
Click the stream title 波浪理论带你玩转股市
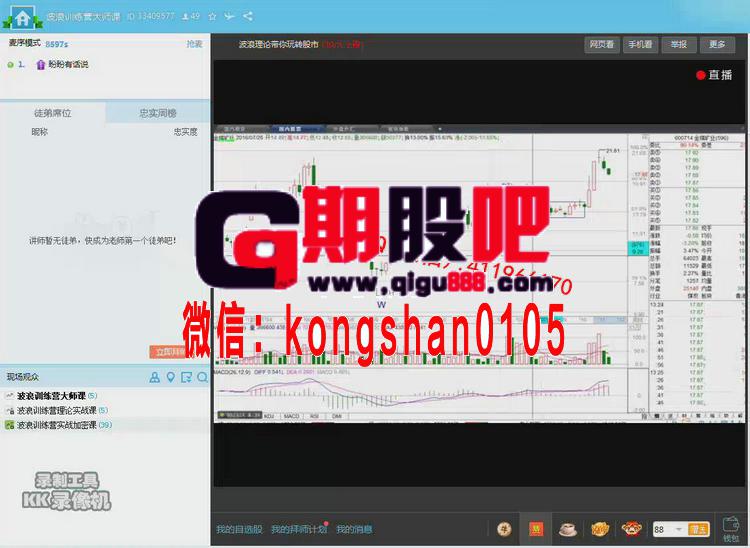coord(278,44)
